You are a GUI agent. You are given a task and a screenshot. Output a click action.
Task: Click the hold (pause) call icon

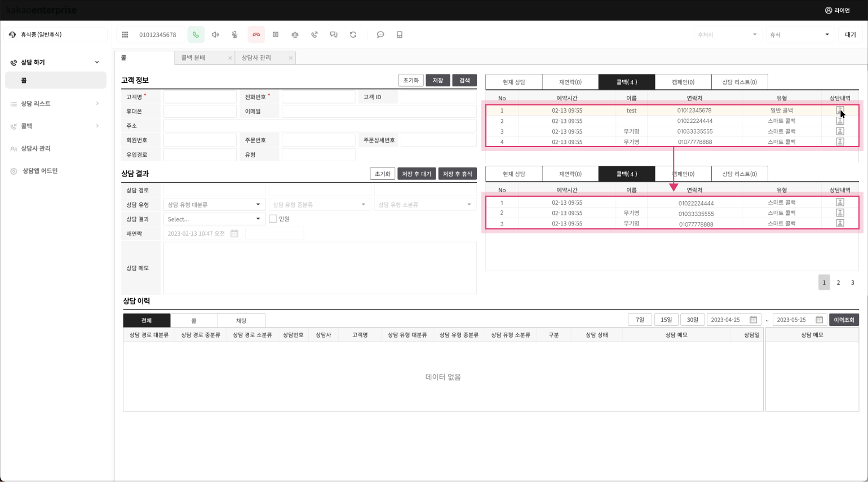point(276,35)
